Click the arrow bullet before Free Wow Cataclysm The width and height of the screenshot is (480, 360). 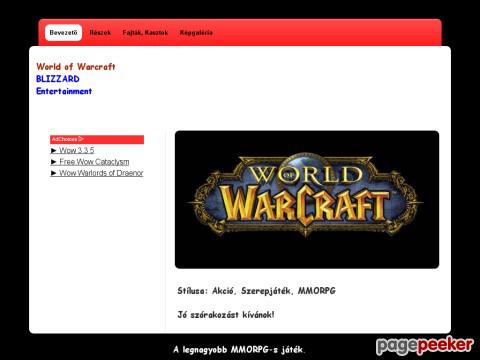(54, 162)
